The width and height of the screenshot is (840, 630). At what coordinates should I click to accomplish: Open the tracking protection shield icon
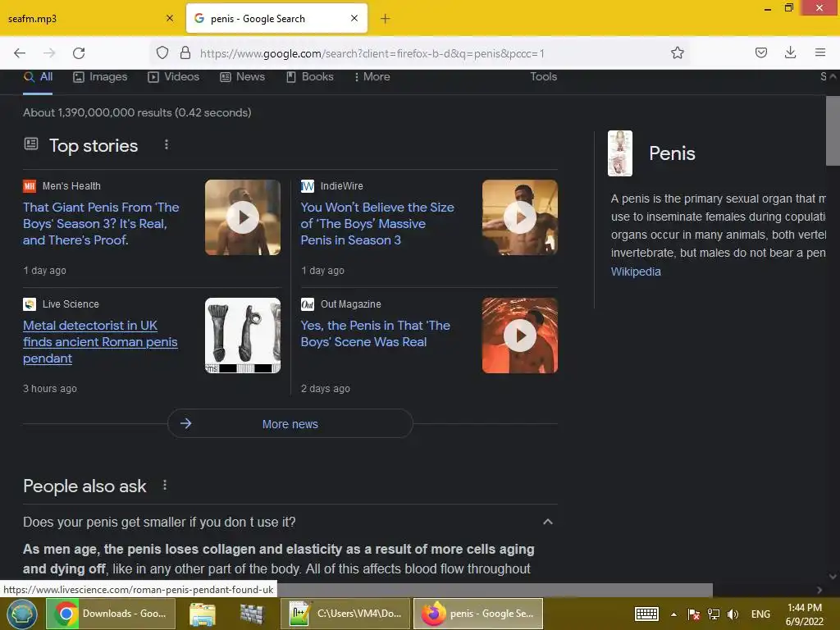(x=162, y=53)
